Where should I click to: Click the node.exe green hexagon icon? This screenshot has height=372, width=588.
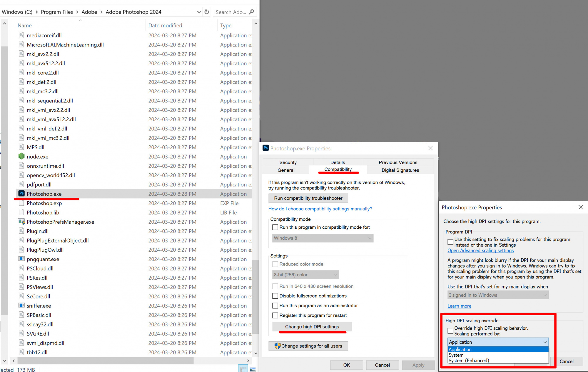pos(21,156)
